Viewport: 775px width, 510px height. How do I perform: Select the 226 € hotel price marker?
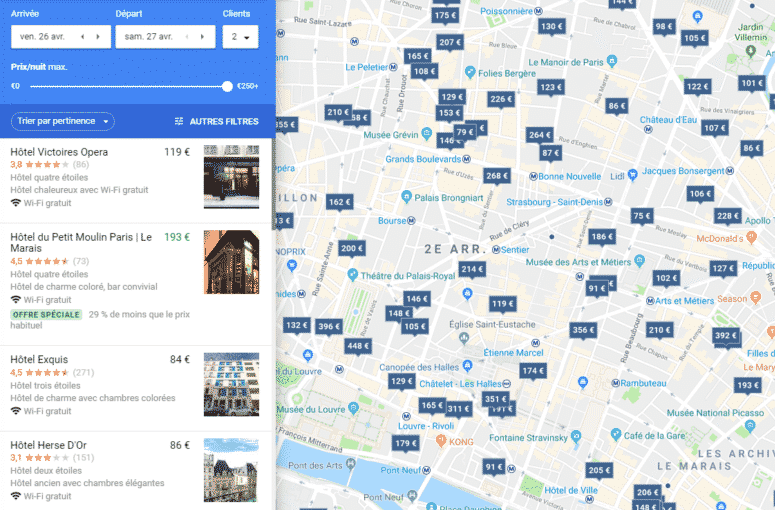(x=501, y=99)
